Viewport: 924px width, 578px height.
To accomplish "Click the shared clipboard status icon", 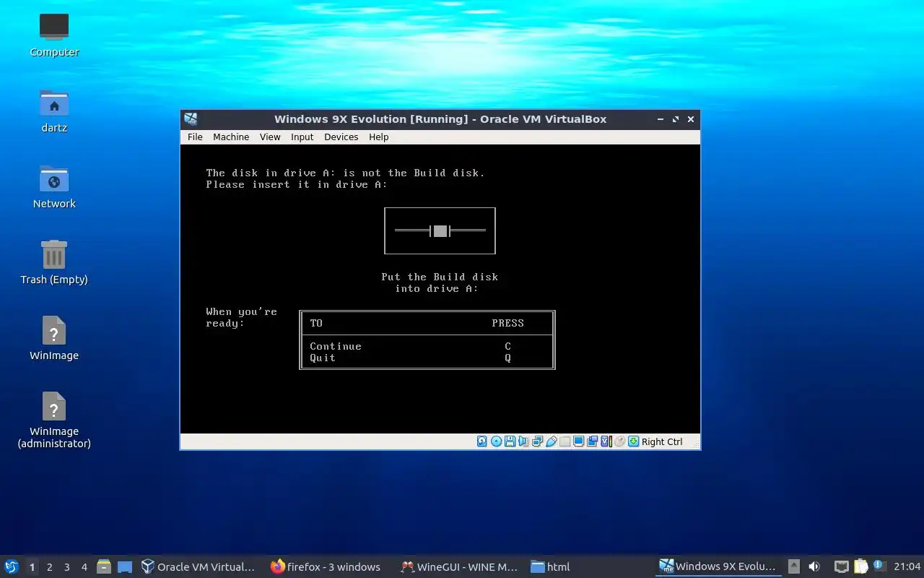I will tap(592, 441).
